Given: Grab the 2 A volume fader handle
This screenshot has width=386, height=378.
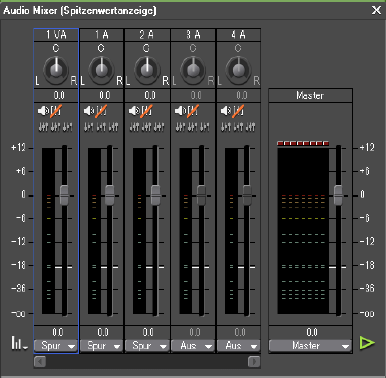Looking at the screenshot, I should (x=155, y=195).
